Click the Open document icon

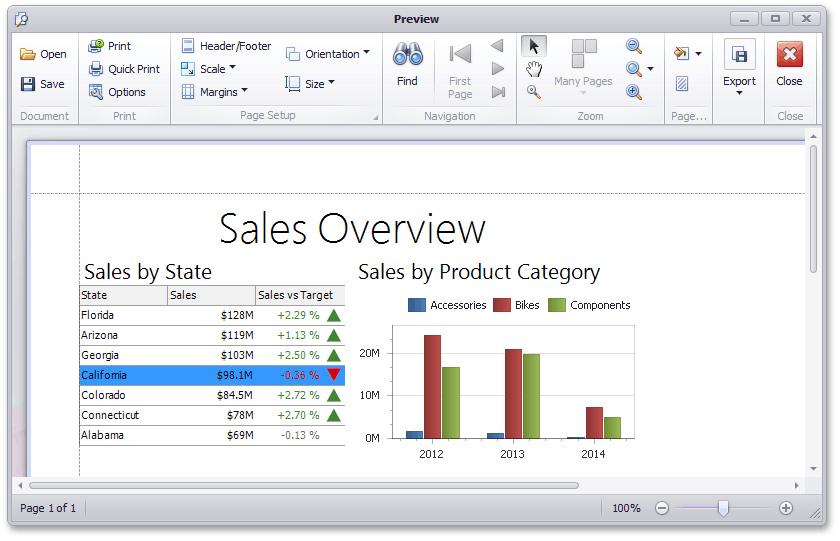tap(28, 55)
